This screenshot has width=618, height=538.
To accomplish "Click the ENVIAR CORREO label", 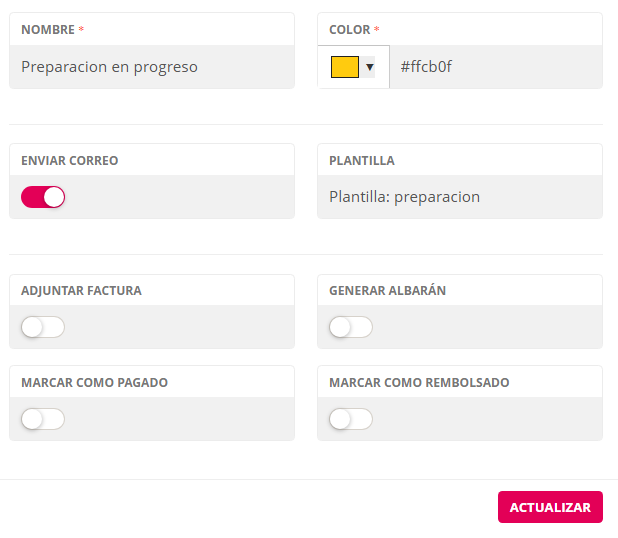I will pos(70,160).
